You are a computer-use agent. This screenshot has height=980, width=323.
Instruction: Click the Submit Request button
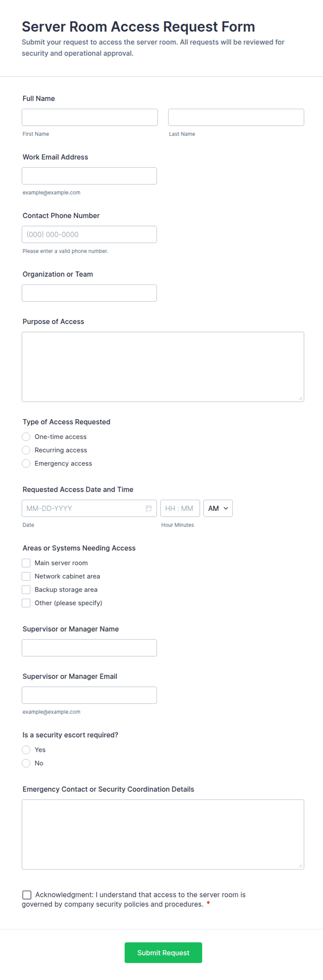163,953
